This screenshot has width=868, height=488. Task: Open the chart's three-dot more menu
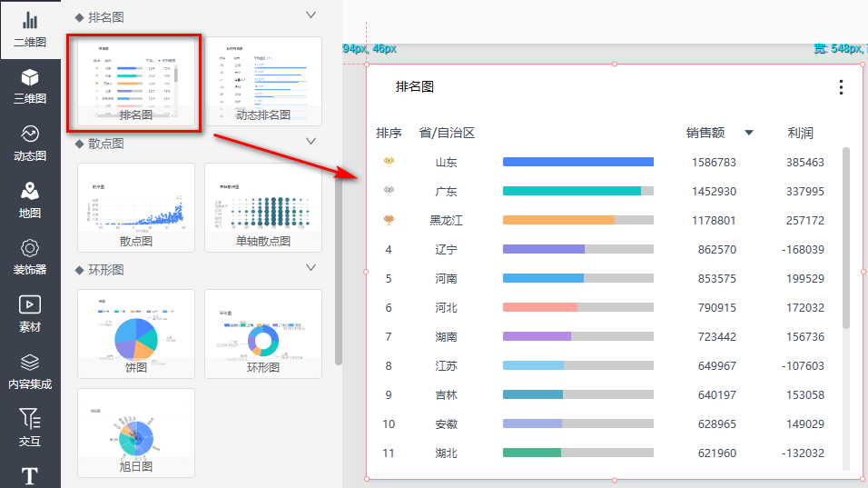[x=841, y=87]
